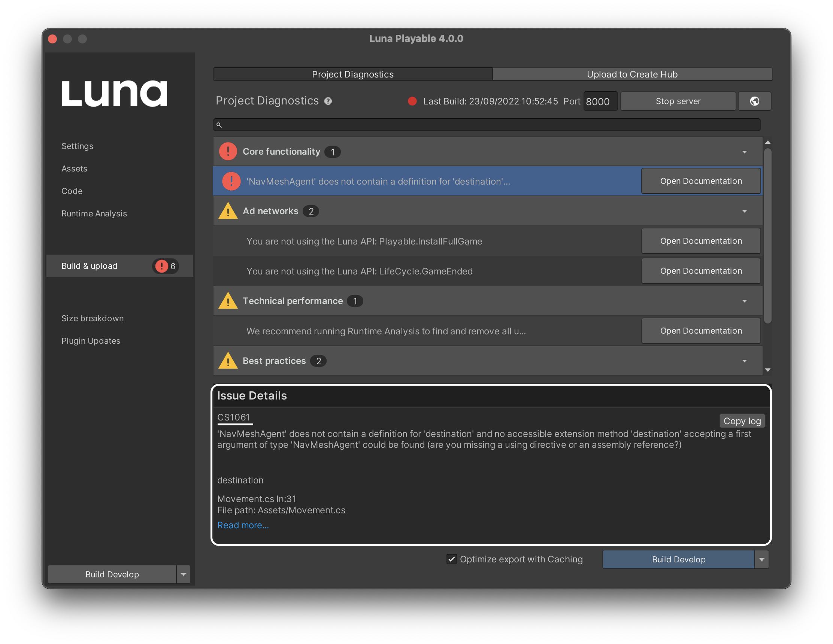
Task: Expand the Best practices section
Action: click(745, 361)
